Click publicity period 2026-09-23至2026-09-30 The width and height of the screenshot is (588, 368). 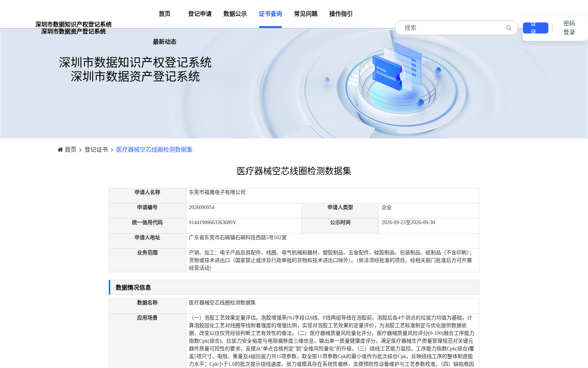(x=408, y=223)
